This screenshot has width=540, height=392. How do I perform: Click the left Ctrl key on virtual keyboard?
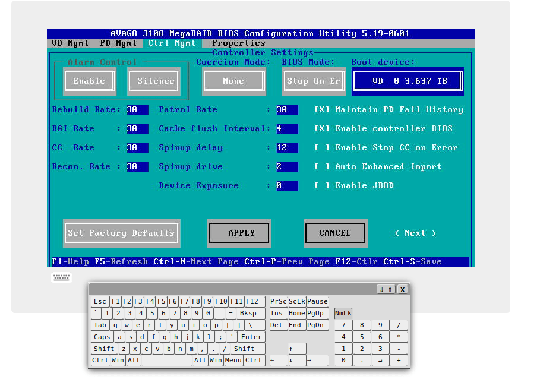100,361
